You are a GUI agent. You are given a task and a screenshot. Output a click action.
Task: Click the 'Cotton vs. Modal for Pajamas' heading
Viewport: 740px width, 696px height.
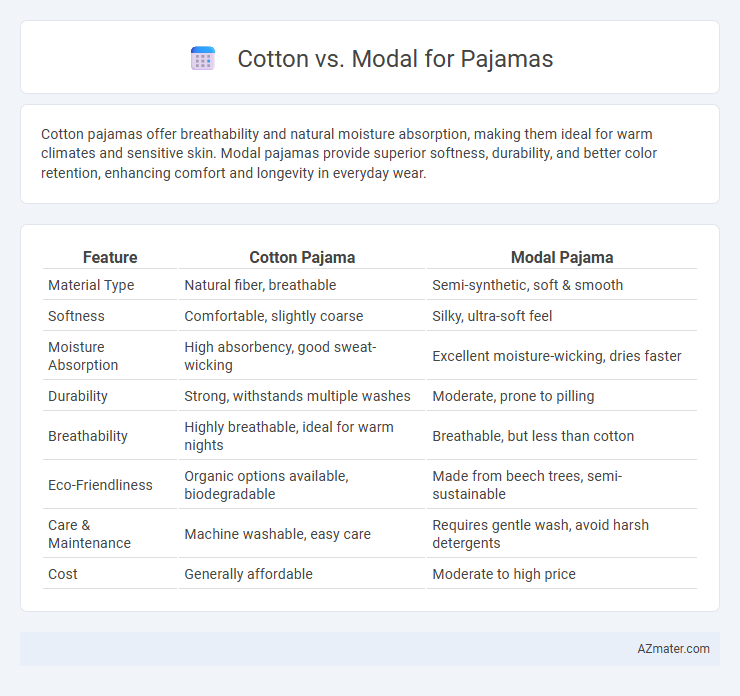point(395,59)
